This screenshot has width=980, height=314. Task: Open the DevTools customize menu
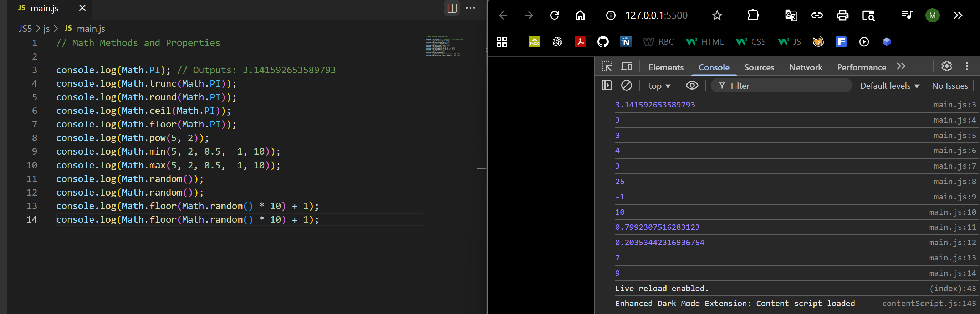pyautogui.click(x=966, y=67)
